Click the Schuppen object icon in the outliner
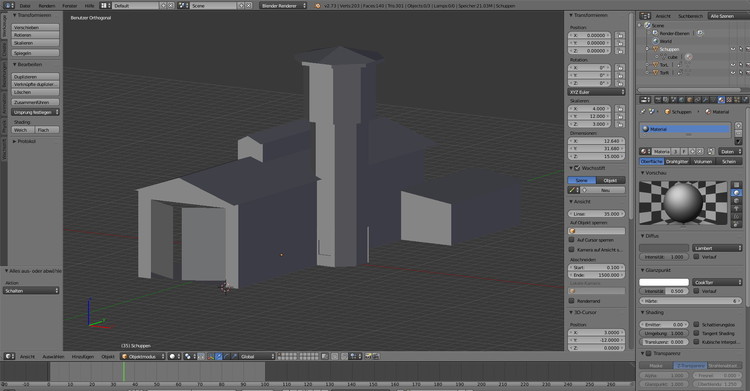The height and width of the screenshot is (391, 750). click(656, 49)
